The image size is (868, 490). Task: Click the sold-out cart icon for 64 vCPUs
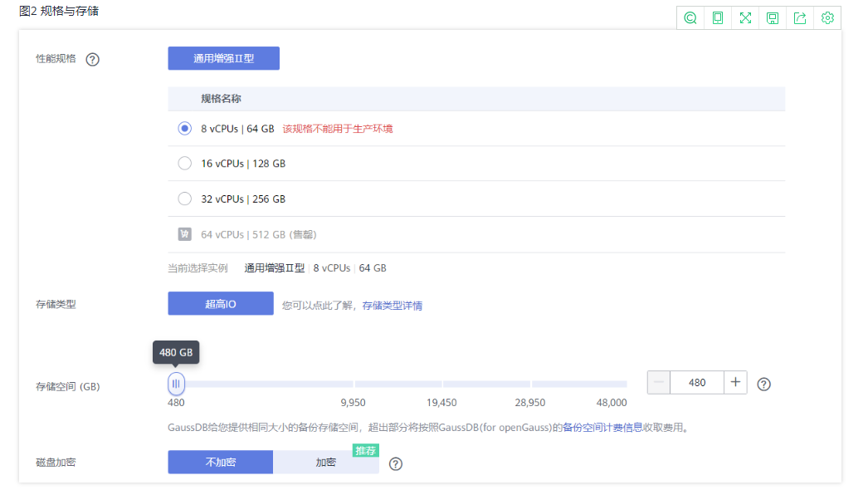point(184,234)
